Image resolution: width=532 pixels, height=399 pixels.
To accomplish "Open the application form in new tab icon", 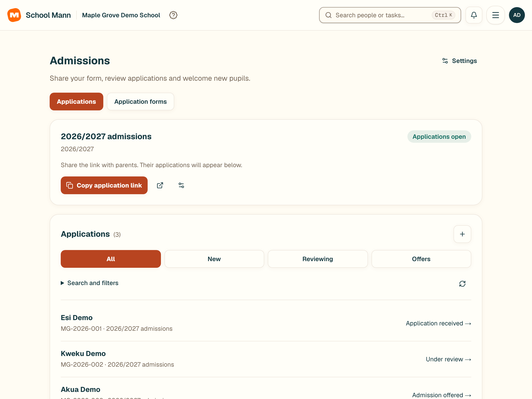I will 160,185.
